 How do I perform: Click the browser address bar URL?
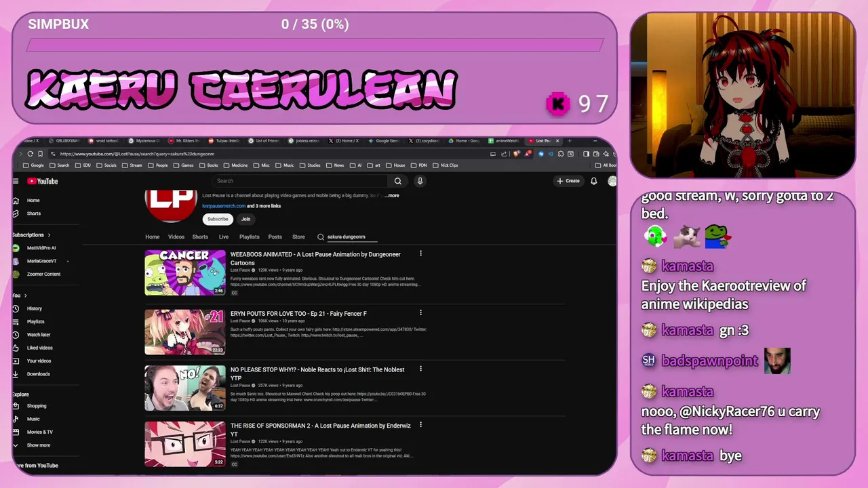click(x=137, y=154)
